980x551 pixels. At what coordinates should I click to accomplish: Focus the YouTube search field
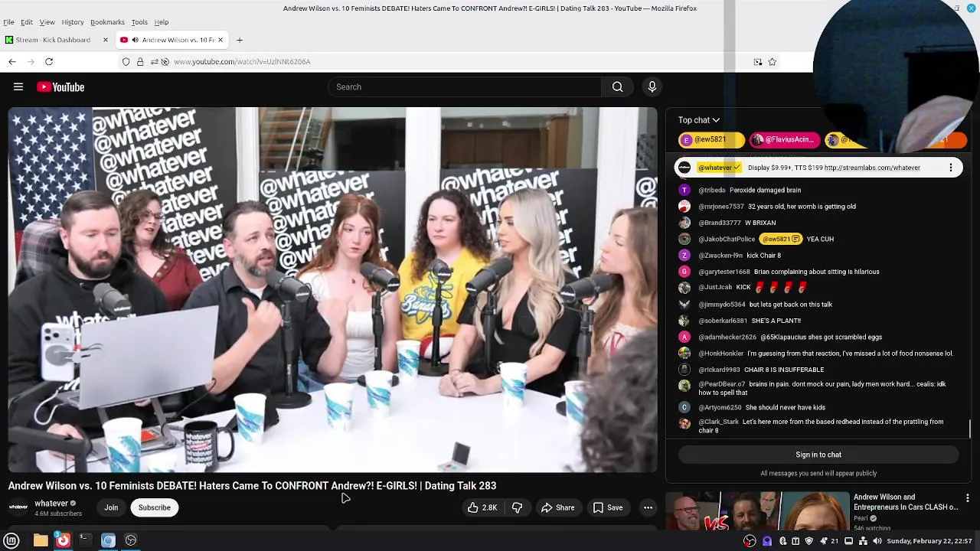465,87
